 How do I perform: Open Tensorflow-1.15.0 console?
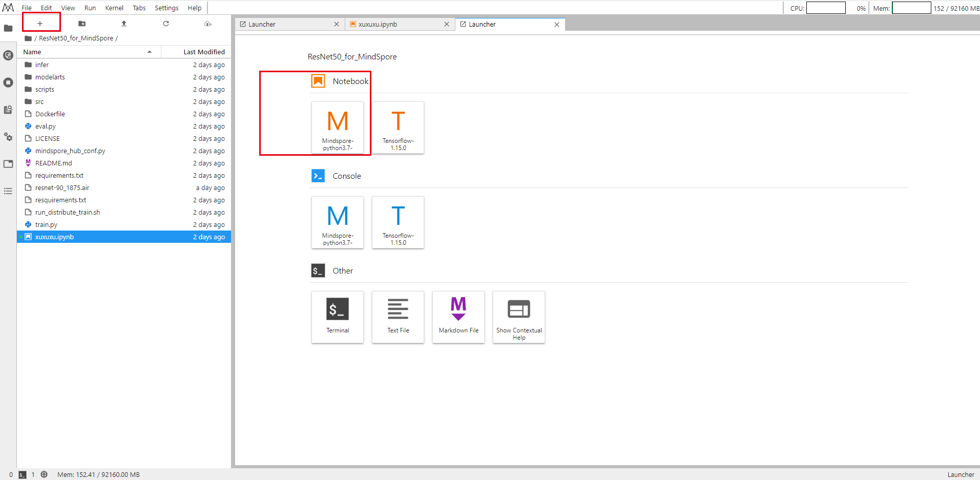pos(398,222)
